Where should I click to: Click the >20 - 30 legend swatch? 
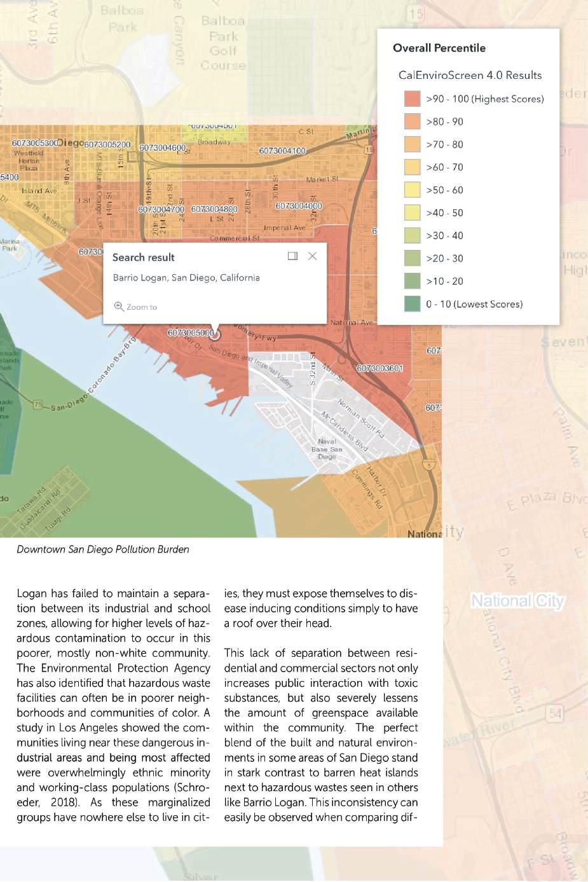click(x=413, y=258)
